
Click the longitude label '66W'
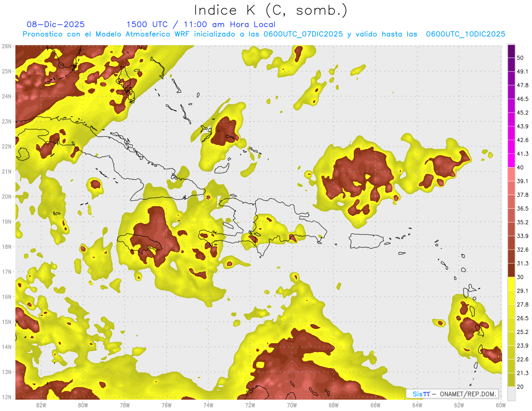(376, 405)
